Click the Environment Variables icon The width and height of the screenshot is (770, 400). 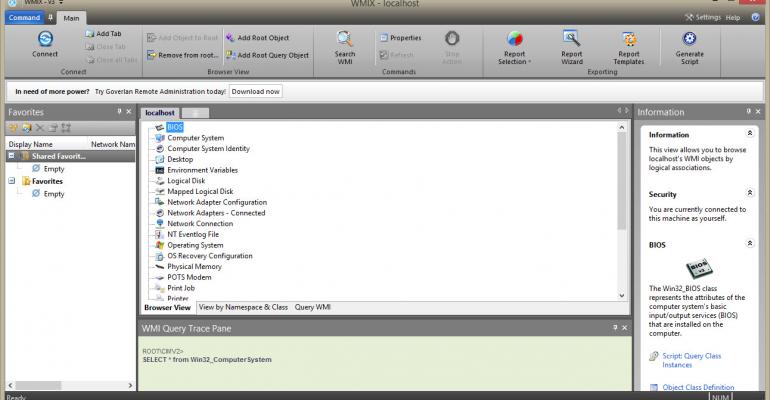tap(160, 170)
